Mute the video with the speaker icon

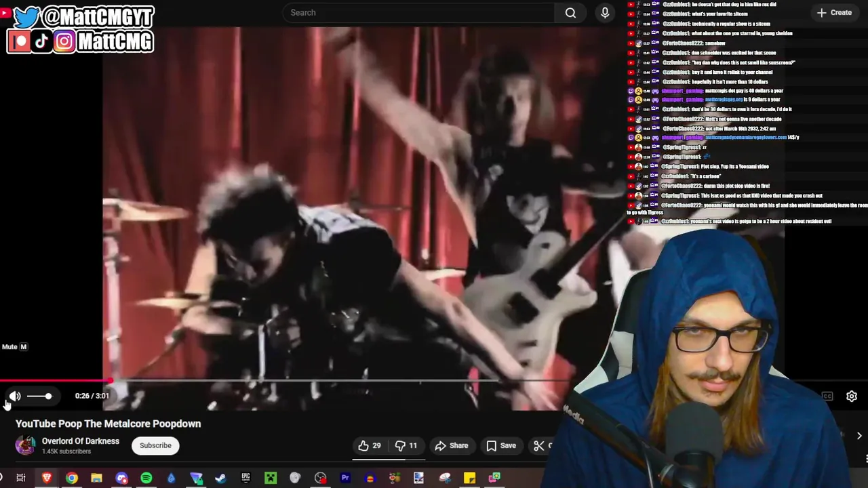[14, 396]
